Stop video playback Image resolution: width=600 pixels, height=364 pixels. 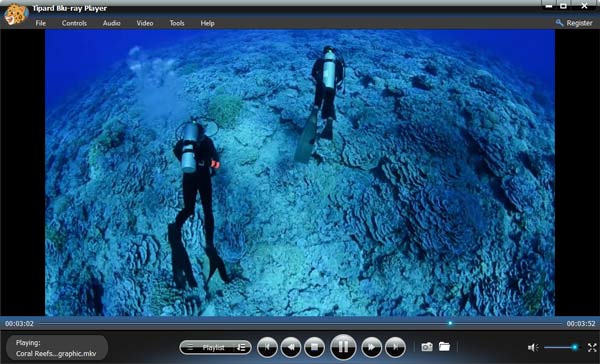[x=315, y=347]
